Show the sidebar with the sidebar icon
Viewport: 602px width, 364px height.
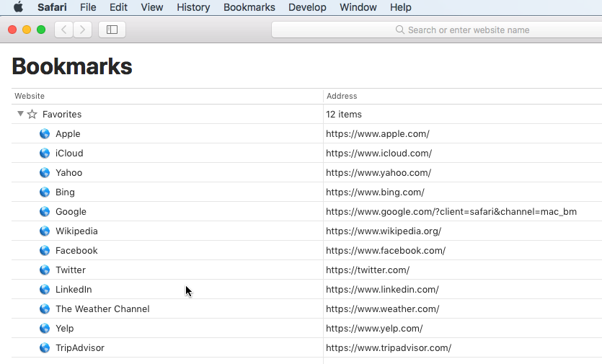coord(112,30)
